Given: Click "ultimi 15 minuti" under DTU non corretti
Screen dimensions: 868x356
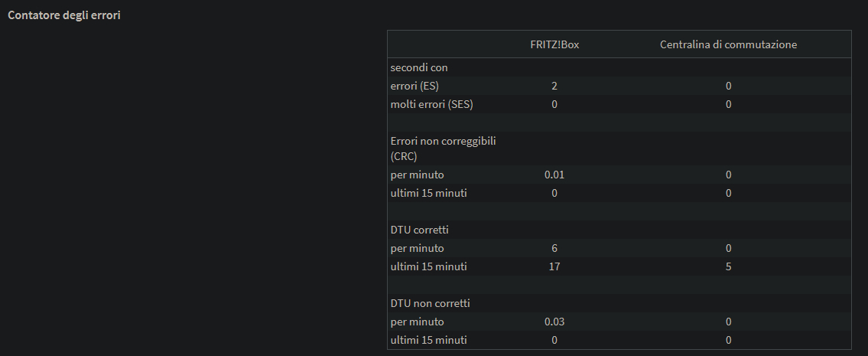Looking at the screenshot, I should (x=428, y=340).
